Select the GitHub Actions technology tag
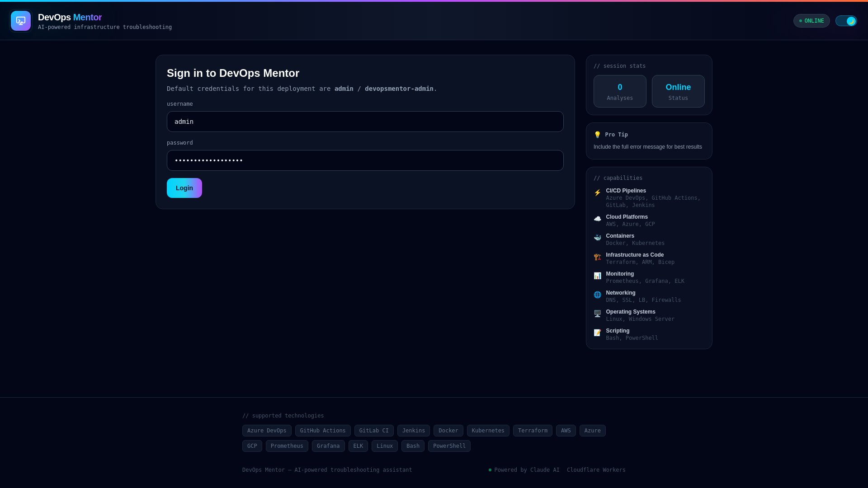The height and width of the screenshot is (488, 868). pos(323,431)
